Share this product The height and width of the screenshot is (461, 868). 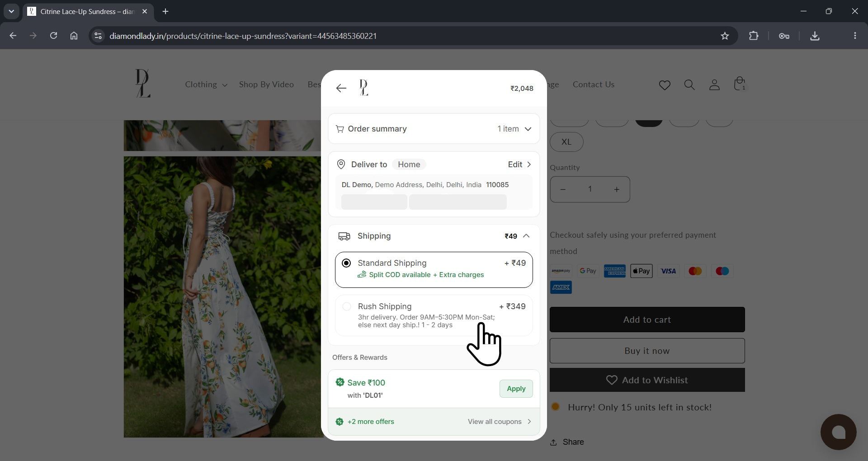click(x=567, y=442)
